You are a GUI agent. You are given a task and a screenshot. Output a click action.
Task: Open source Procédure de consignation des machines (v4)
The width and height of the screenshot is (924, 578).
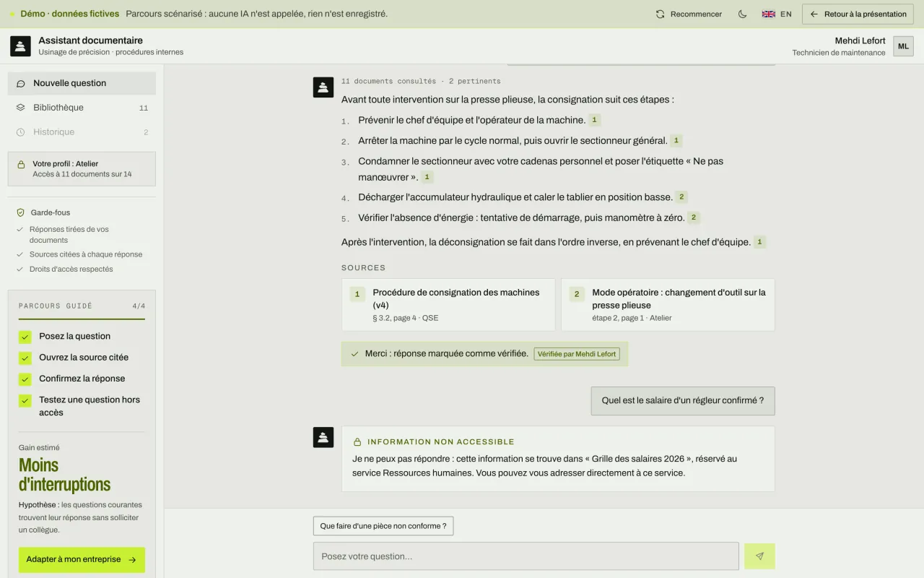click(448, 305)
